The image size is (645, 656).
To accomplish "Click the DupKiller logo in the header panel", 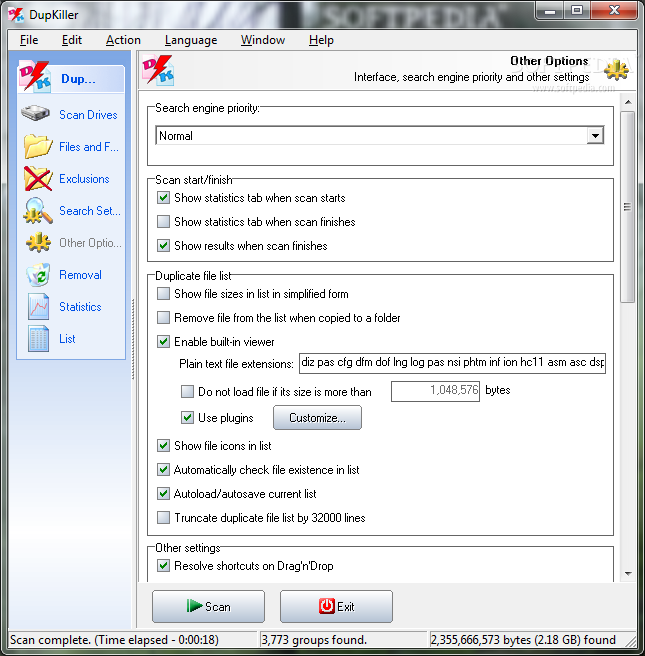I will point(158,70).
